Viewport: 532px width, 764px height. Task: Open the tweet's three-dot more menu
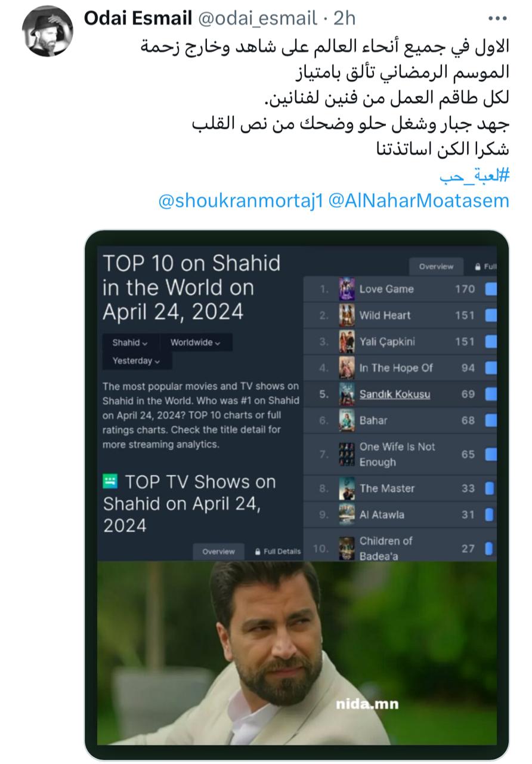pyautogui.click(x=497, y=19)
